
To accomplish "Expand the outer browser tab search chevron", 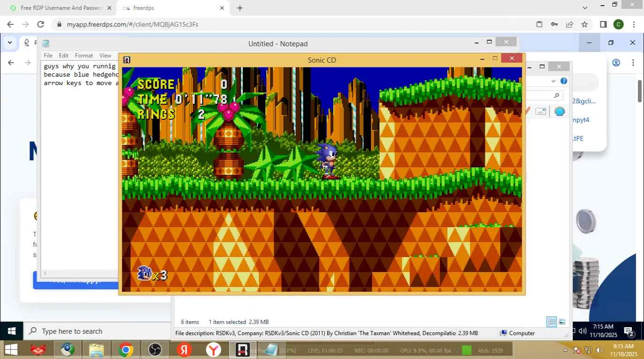I will coord(585,8).
